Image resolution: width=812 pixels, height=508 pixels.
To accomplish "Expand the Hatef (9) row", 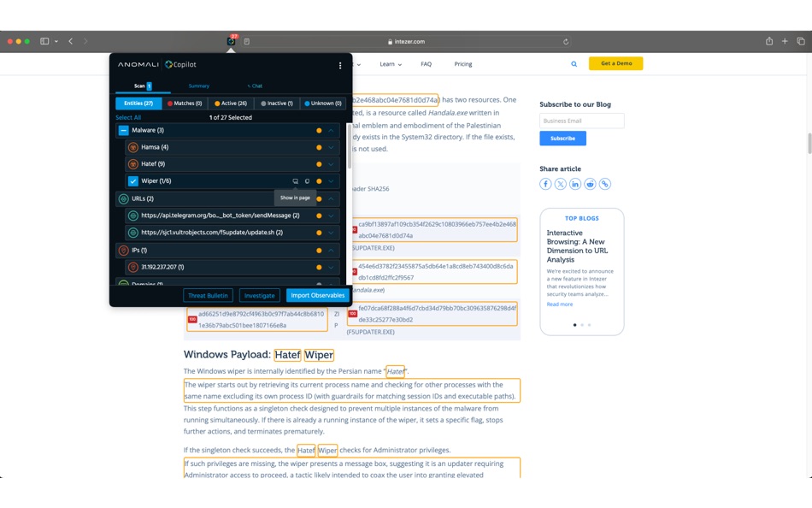I will click(x=331, y=164).
